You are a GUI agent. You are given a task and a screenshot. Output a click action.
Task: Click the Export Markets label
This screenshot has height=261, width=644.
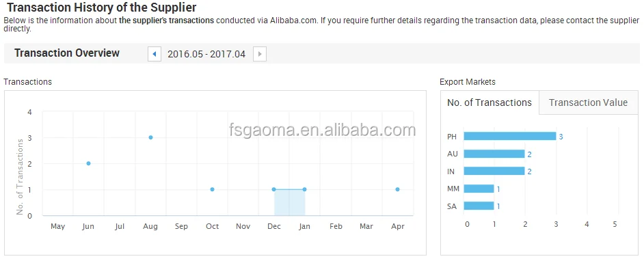coord(468,82)
